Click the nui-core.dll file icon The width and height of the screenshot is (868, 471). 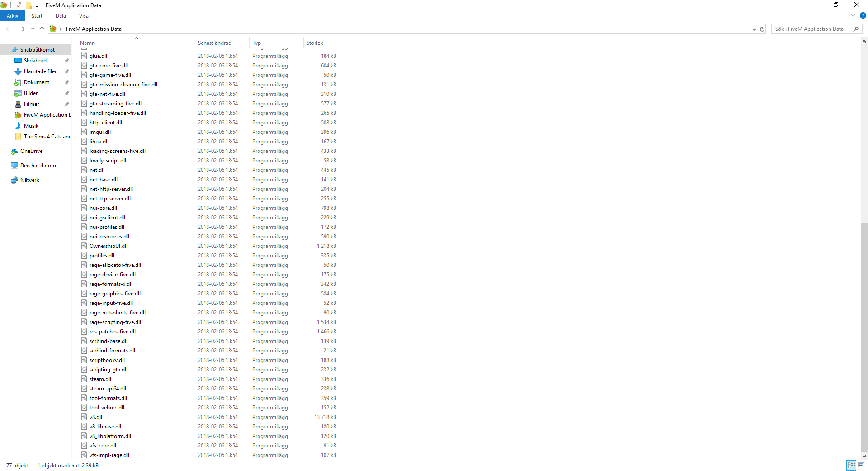[84, 208]
